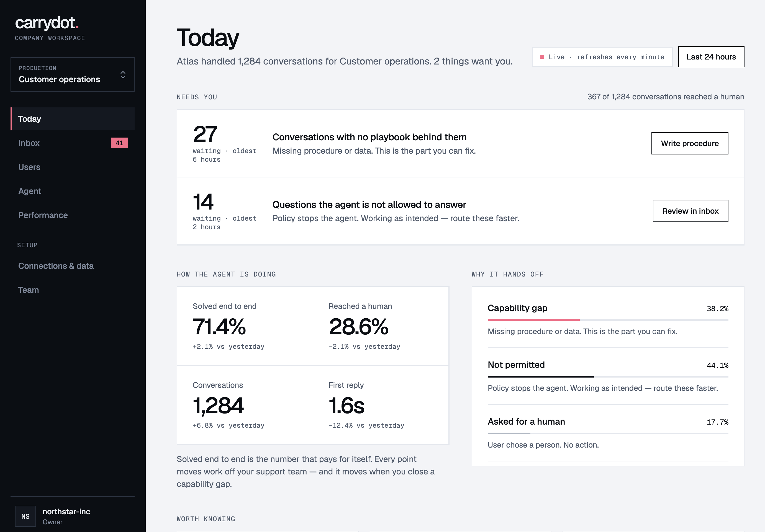Viewport: 765px width, 532px height.
Task: Click the Conversations 1,284 card
Action: point(245,405)
